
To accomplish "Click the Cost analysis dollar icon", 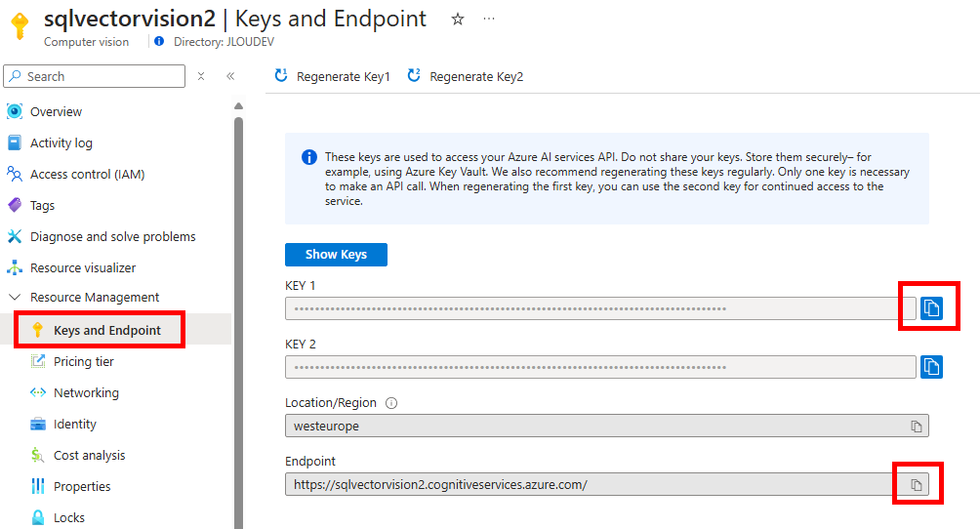I will pos(37,455).
